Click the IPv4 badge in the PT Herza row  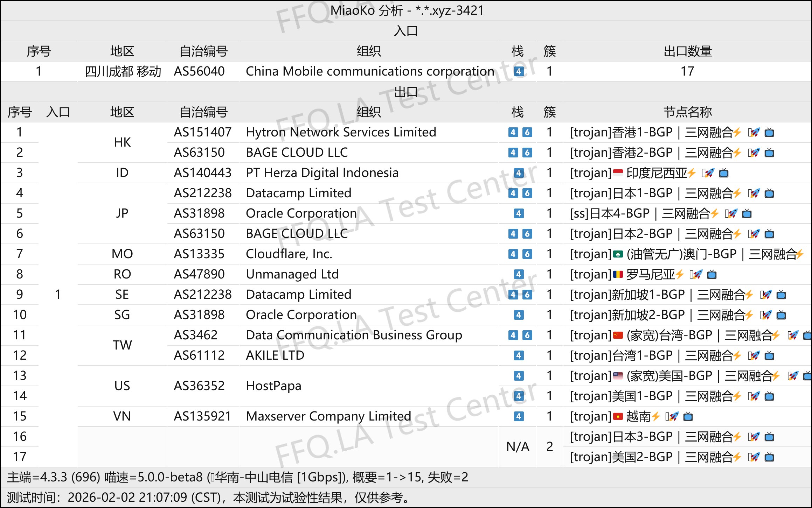(519, 173)
